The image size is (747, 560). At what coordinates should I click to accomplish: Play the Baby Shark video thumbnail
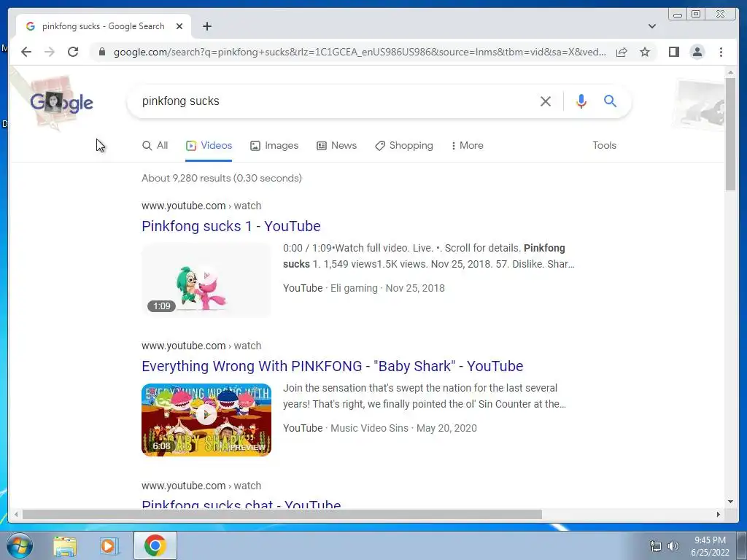tap(206, 419)
